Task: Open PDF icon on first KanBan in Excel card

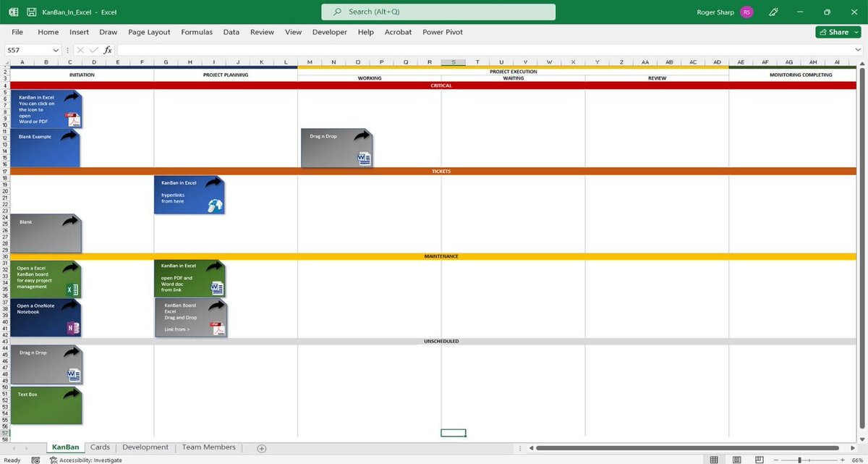Action: tap(72, 119)
